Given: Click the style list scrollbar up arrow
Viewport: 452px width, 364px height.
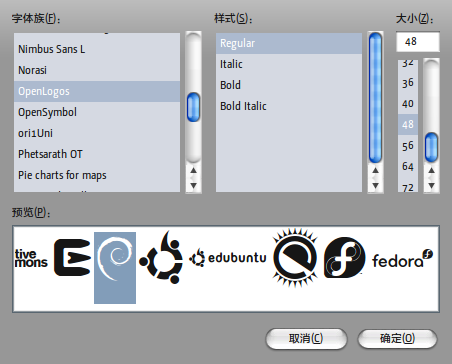Looking at the screenshot, I should [x=376, y=170].
